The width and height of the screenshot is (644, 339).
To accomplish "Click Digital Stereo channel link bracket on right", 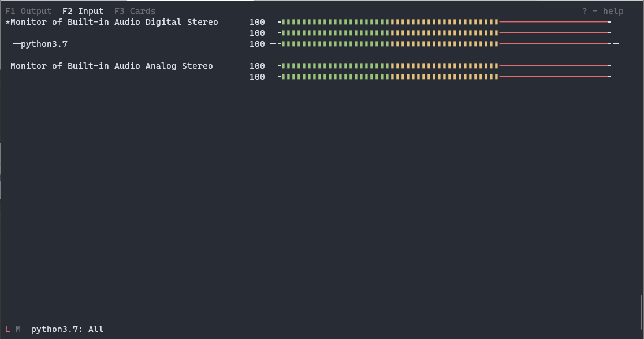I will click(610, 28).
